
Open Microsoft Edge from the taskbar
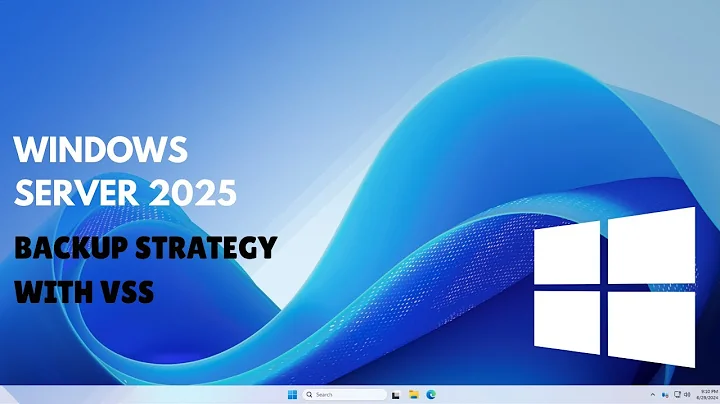(431, 395)
